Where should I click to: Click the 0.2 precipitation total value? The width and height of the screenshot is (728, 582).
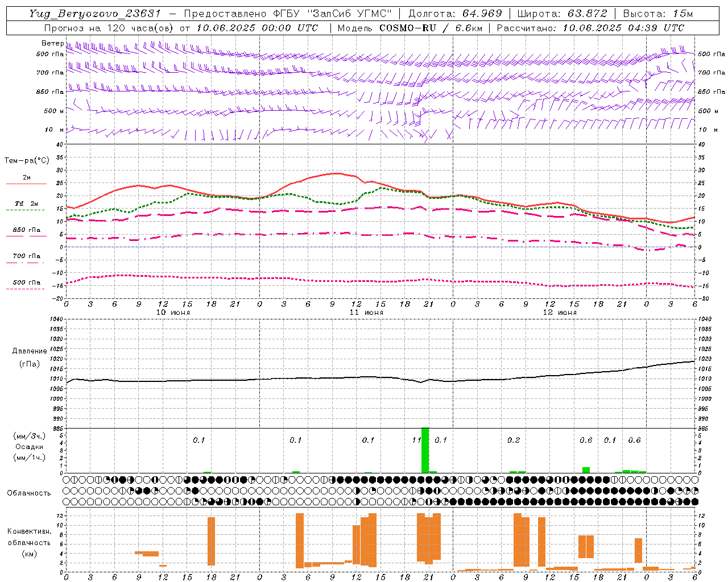click(x=514, y=440)
